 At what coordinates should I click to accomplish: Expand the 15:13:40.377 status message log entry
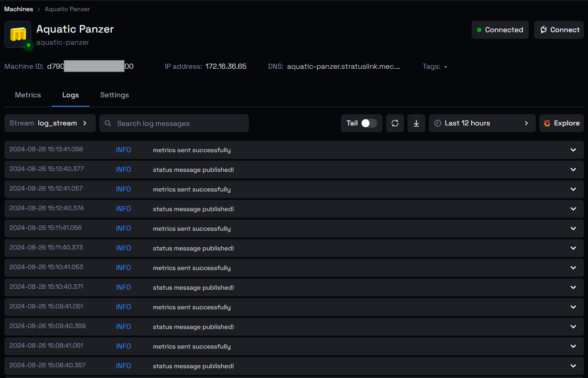(573, 170)
